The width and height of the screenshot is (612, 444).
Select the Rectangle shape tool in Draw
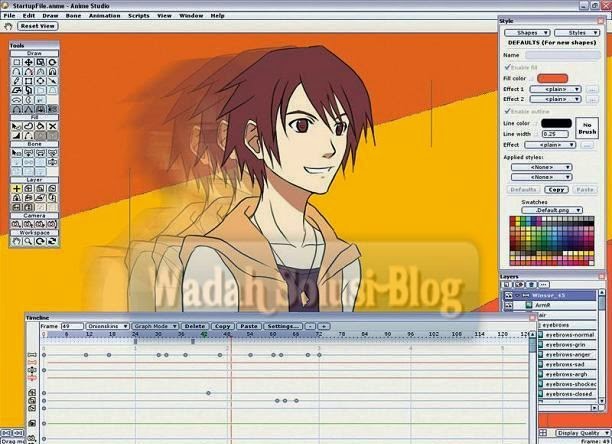coord(28,81)
